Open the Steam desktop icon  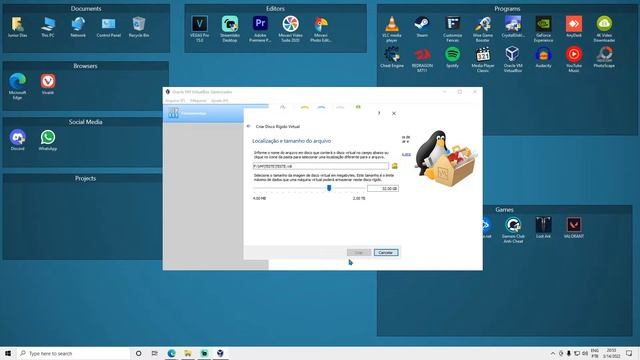[x=422, y=27]
